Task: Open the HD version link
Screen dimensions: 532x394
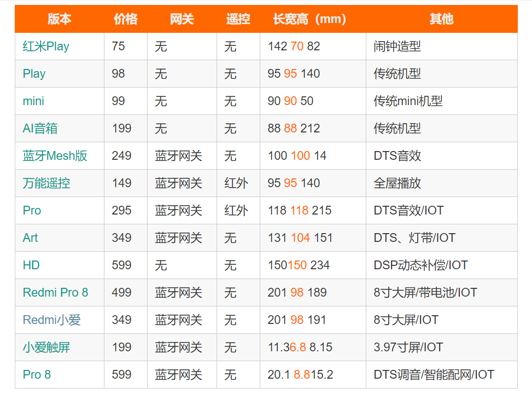Action: [x=31, y=265]
